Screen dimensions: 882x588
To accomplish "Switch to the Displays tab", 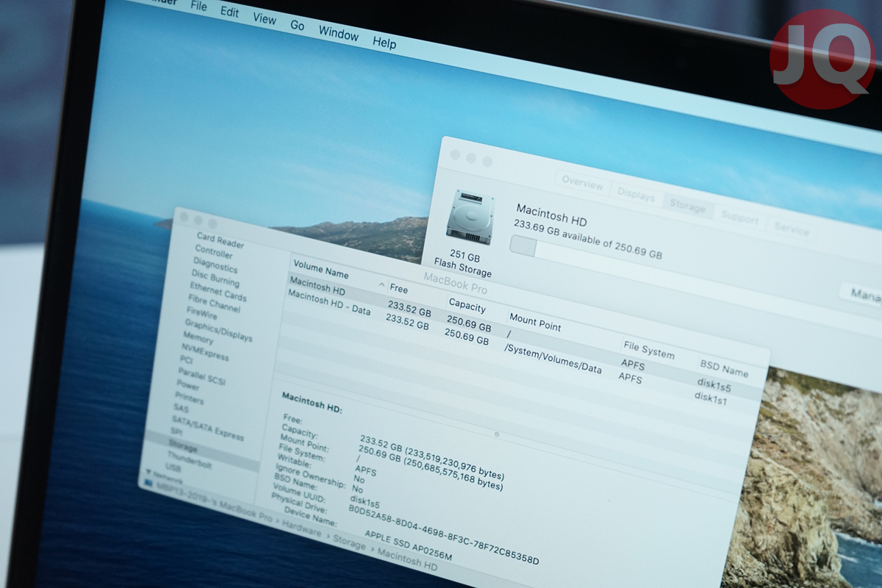I will 636,195.
